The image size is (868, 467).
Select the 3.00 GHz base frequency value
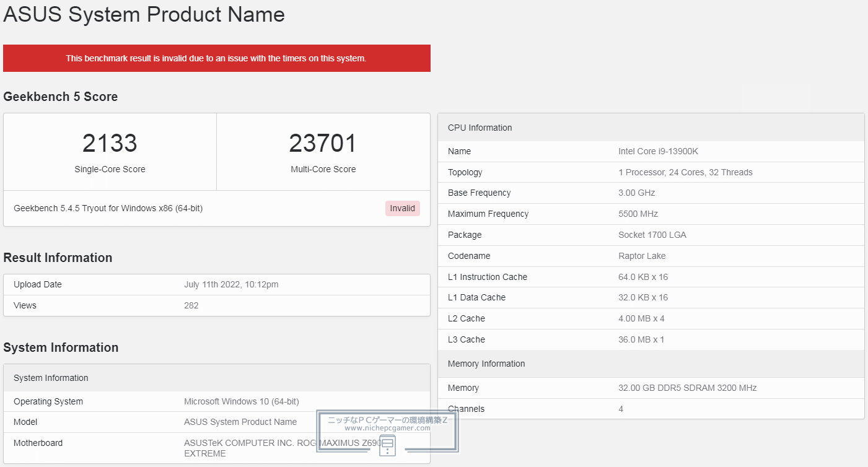pos(637,193)
